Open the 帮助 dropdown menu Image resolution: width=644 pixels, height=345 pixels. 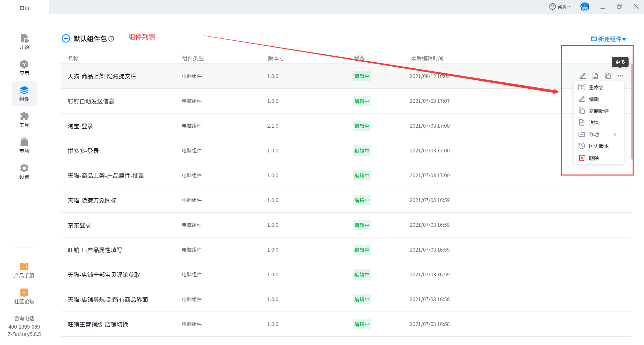tap(560, 7)
